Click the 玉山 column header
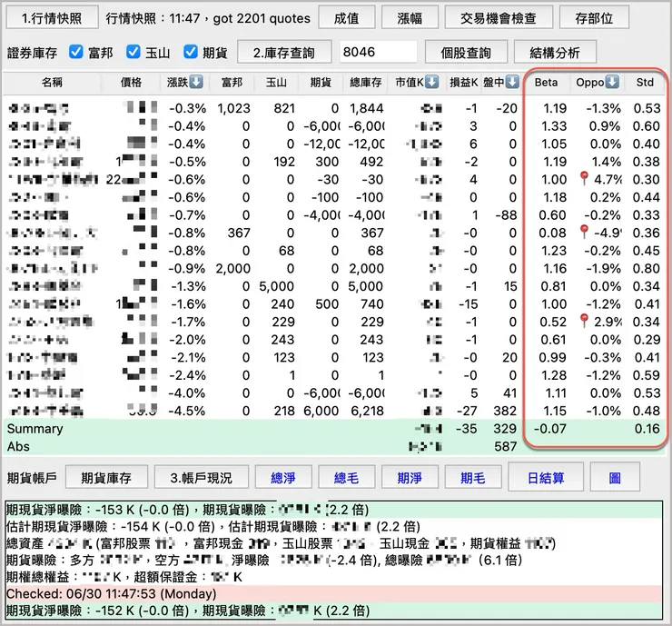This screenshot has height=626, width=672. pos(276,82)
